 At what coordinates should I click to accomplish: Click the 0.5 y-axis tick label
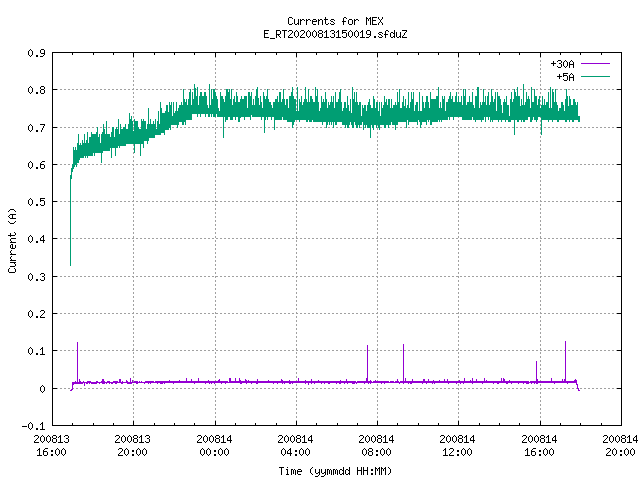click(36, 202)
